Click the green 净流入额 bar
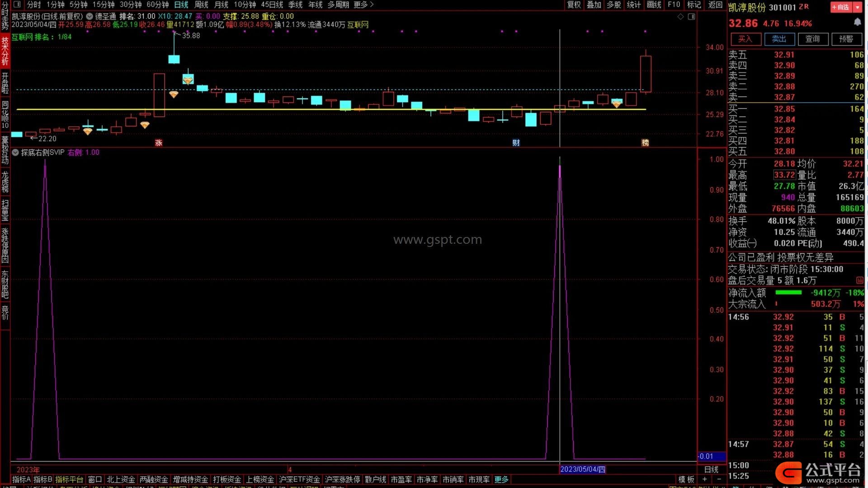 tap(788, 293)
